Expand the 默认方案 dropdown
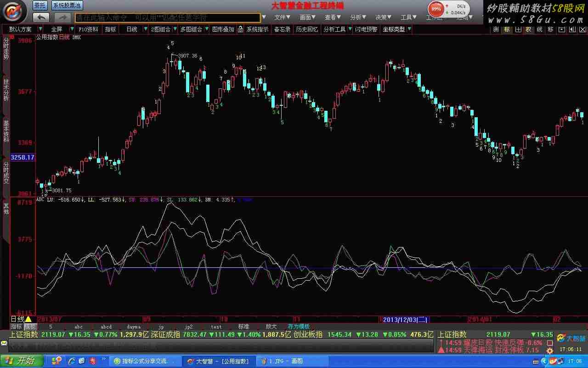Image resolution: width=588 pixels, height=368 pixels. tap(40, 29)
